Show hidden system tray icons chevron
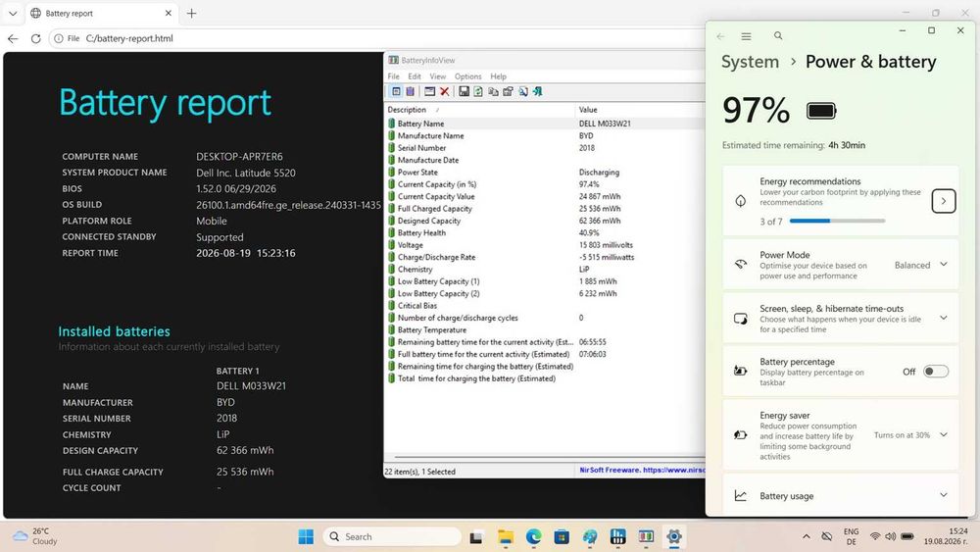The height and width of the screenshot is (552, 980). (x=807, y=536)
